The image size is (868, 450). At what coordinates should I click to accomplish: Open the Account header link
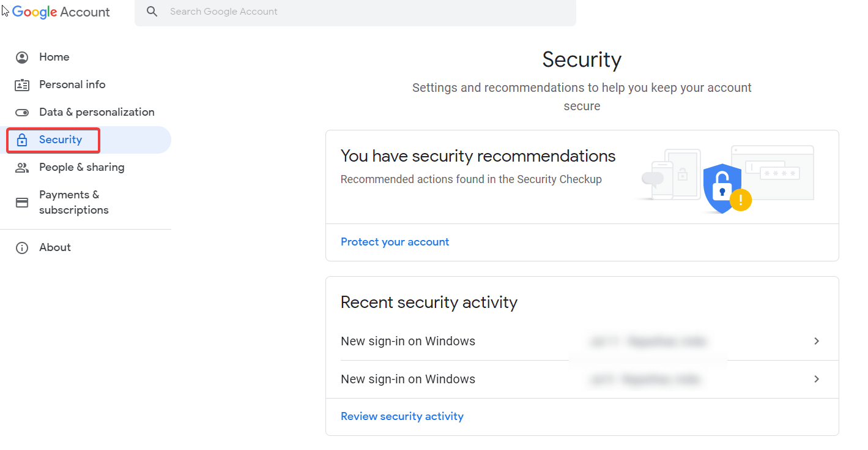pos(86,12)
